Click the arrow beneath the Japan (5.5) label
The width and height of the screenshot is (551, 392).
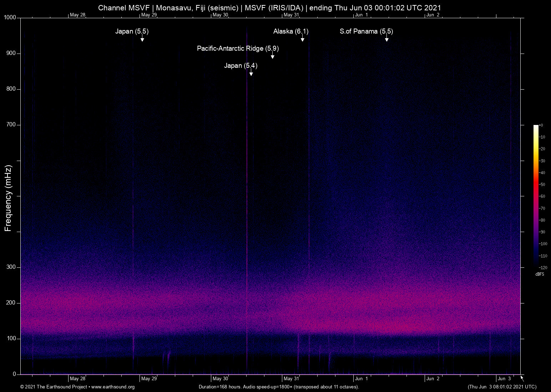pos(142,39)
